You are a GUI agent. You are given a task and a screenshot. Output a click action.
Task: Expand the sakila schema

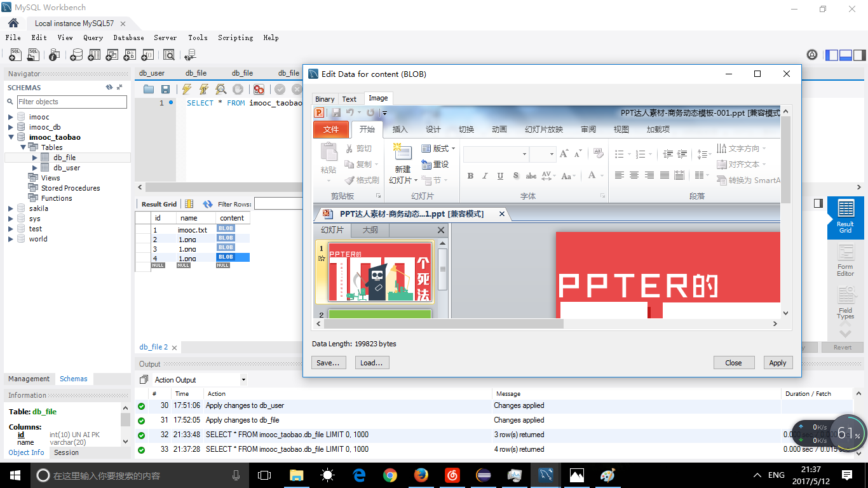coord(11,208)
